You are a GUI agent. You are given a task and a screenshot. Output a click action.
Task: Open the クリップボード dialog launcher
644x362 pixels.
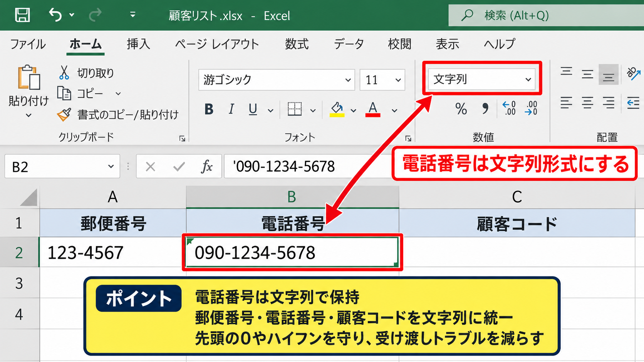182,138
